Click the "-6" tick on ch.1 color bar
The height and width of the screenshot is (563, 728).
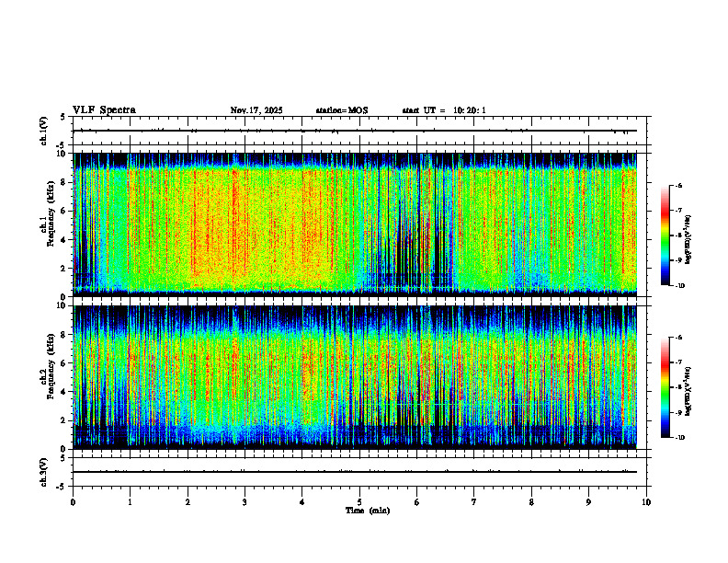[678, 186]
